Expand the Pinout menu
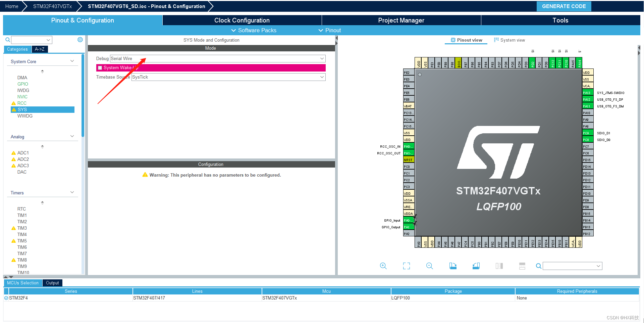This screenshot has width=644, height=323. pos(329,30)
